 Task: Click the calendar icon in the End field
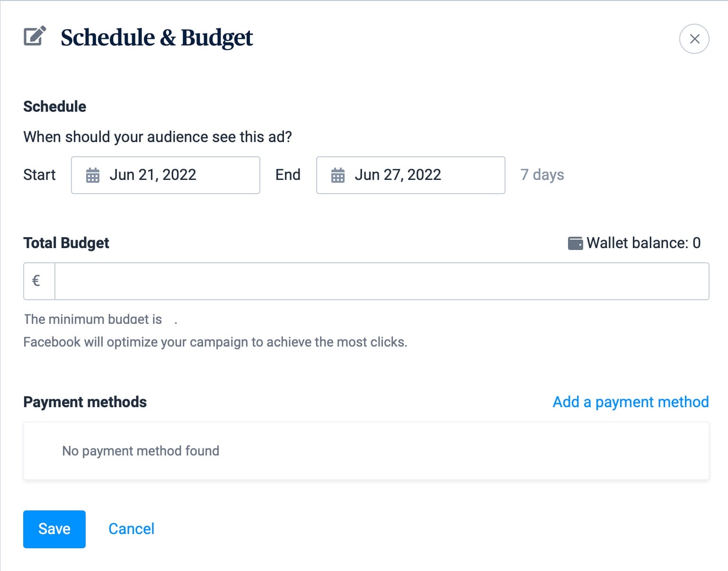tap(338, 175)
